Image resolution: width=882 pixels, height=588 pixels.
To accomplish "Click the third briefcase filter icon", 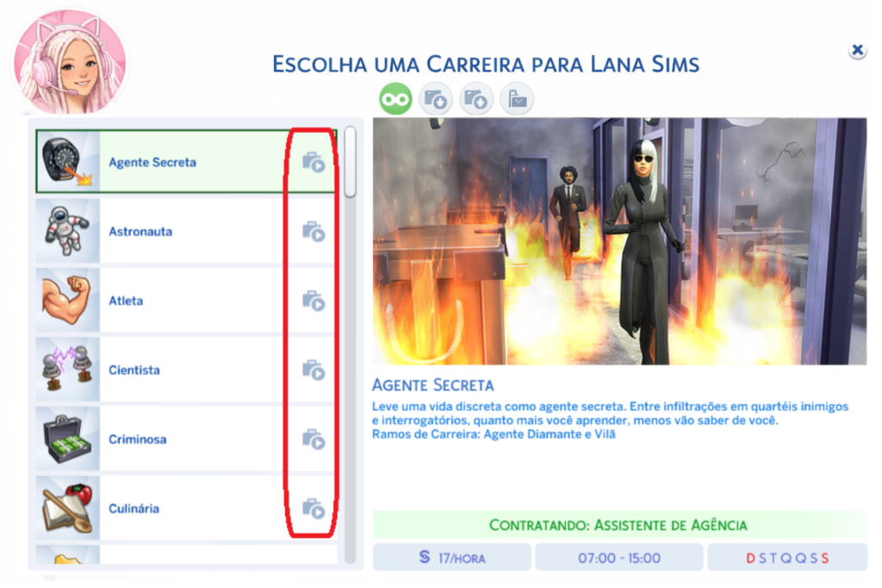I will pos(476,99).
